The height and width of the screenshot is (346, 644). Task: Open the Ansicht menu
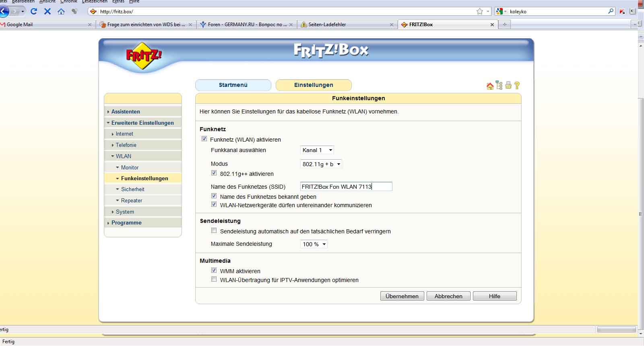[47, 2]
